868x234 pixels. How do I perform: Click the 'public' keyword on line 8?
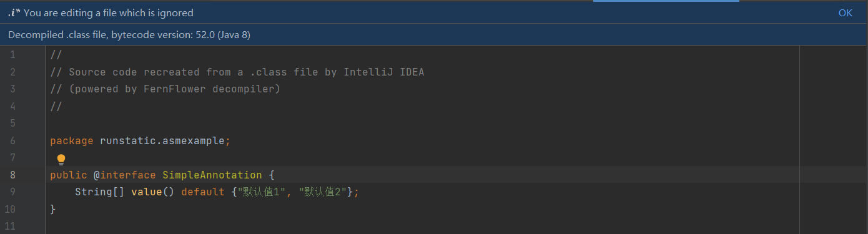click(69, 175)
